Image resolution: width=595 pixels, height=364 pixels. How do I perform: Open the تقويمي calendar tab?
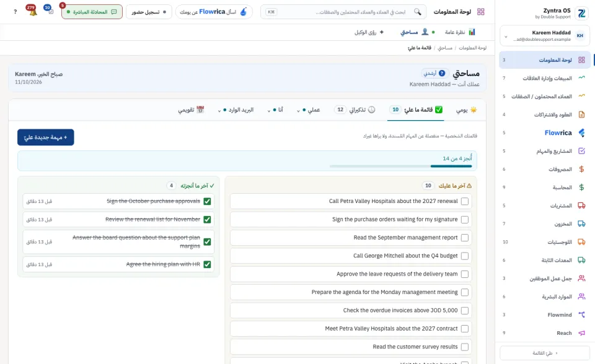coord(191,110)
